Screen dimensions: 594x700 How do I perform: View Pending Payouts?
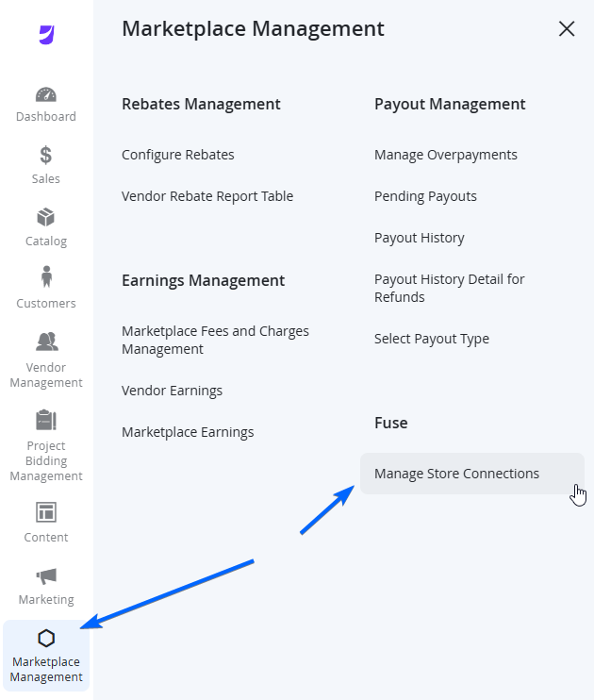[x=426, y=196]
